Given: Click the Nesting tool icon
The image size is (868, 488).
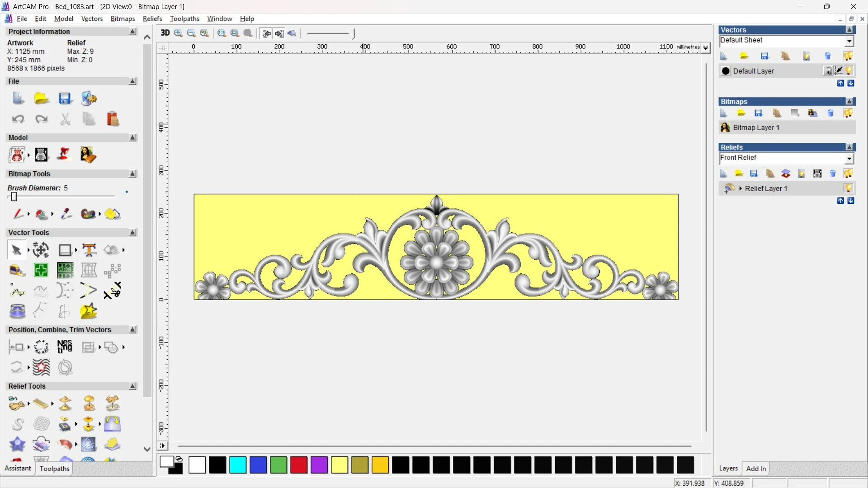Looking at the screenshot, I should click(x=65, y=347).
